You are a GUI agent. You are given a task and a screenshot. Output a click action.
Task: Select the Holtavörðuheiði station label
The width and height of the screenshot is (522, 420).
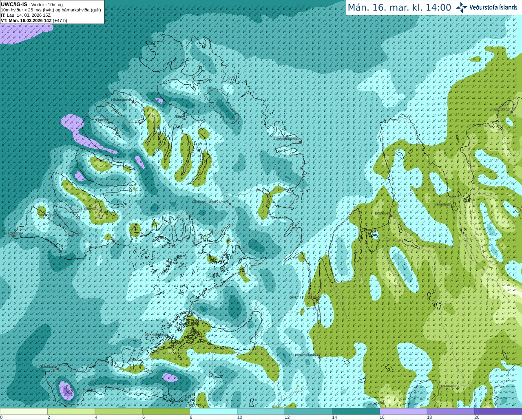tap(306, 355)
